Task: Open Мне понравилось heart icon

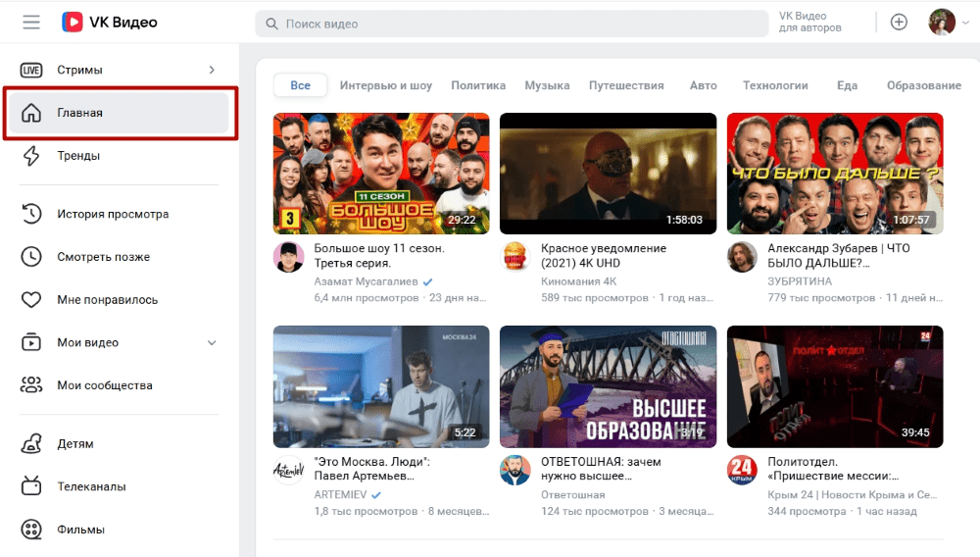Action: (x=31, y=300)
